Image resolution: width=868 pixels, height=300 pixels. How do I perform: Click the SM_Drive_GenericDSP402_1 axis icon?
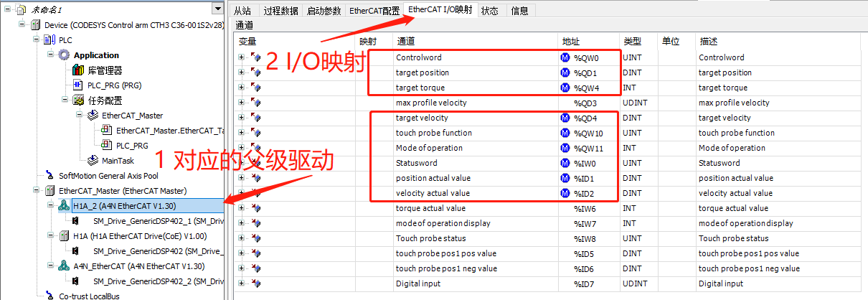(x=75, y=221)
